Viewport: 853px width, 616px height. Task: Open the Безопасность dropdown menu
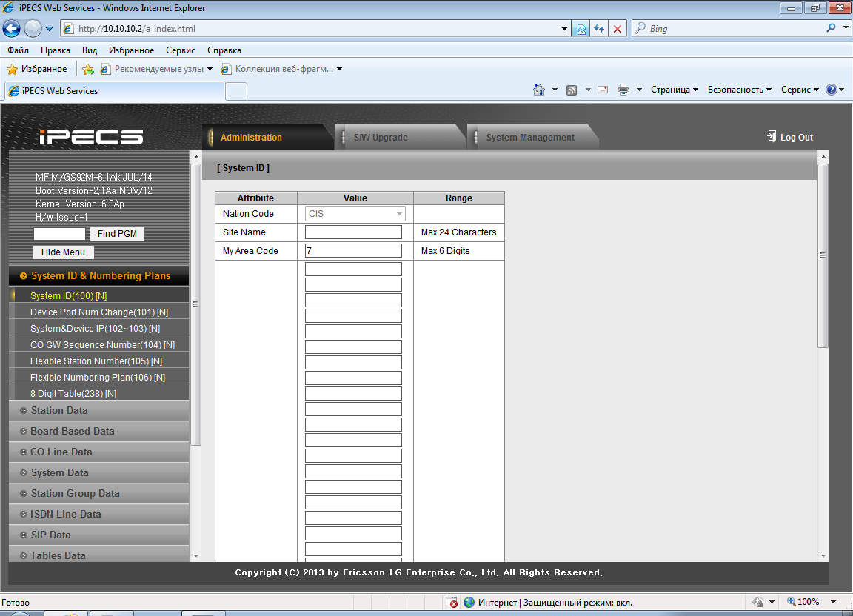[x=739, y=90]
